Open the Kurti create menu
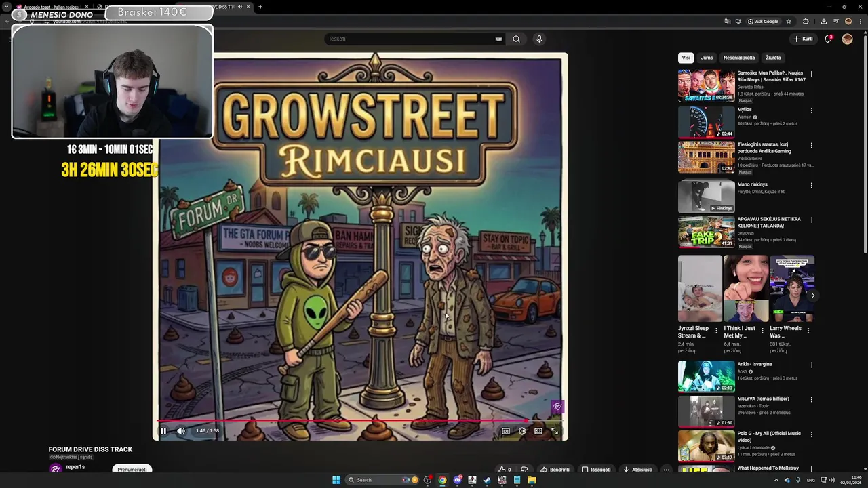Viewport: 868px width, 488px height. tap(803, 39)
